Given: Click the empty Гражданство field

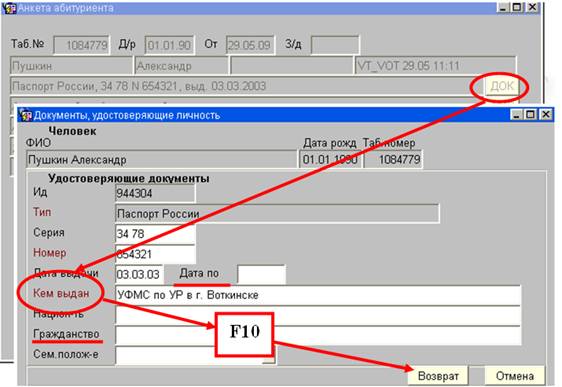Looking at the screenshot, I should (318, 335).
